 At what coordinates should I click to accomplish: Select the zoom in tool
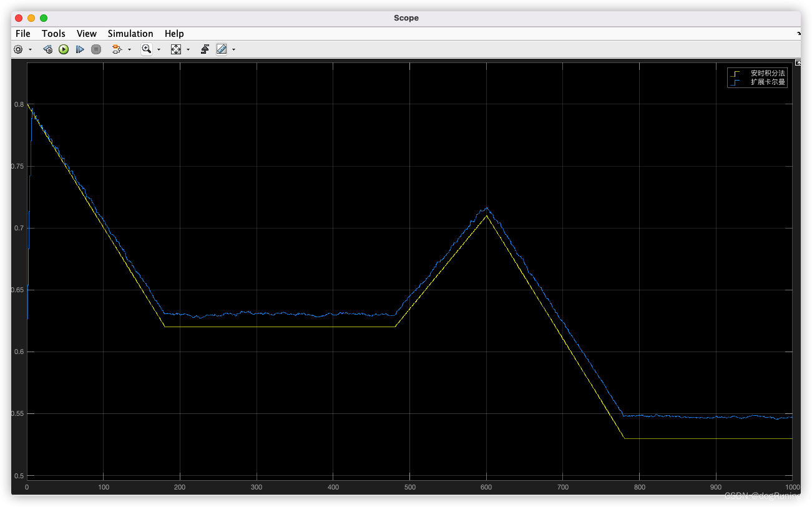coord(147,49)
